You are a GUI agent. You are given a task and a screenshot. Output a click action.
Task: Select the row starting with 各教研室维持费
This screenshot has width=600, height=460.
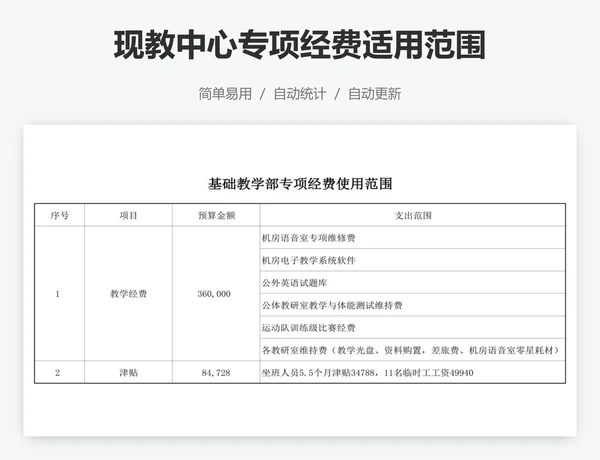click(412, 350)
